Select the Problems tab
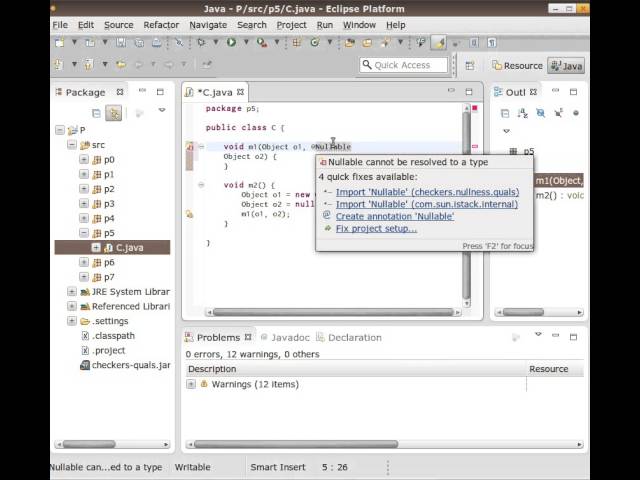The width and height of the screenshot is (640, 480). pyautogui.click(x=218, y=338)
